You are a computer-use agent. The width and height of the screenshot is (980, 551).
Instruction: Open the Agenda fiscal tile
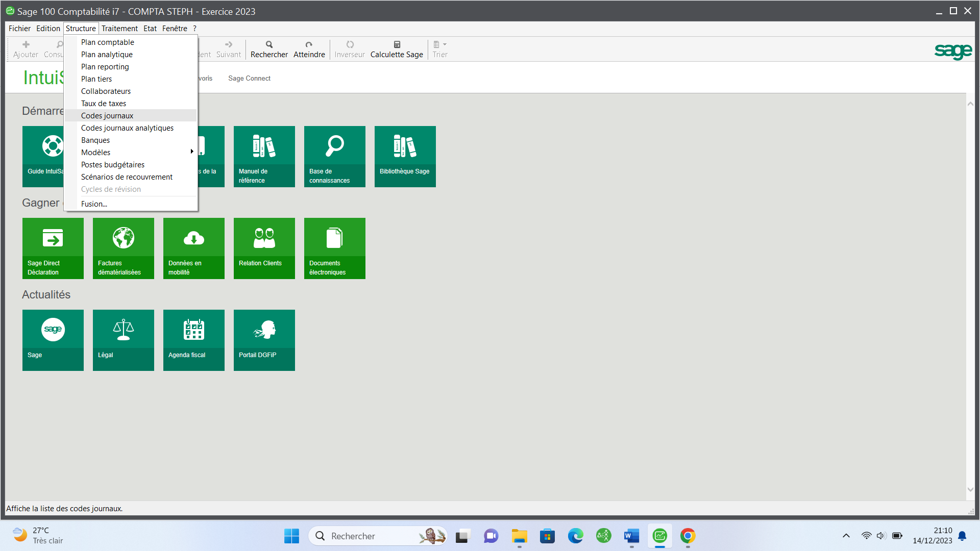193,340
